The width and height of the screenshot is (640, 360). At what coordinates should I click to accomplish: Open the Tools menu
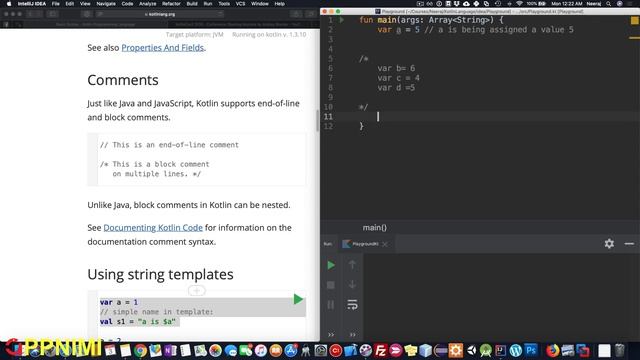(224, 4)
